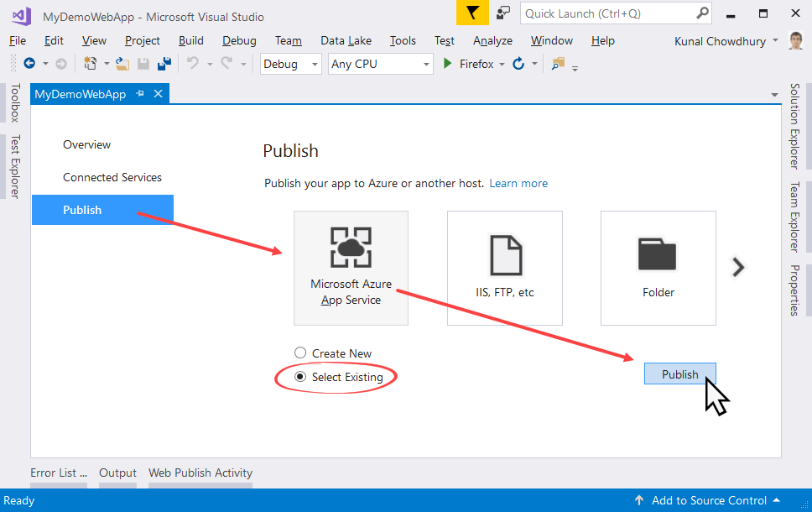This screenshot has height=512, width=812.
Task: Pin the MyDemoWebApp tab
Action: [140, 94]
